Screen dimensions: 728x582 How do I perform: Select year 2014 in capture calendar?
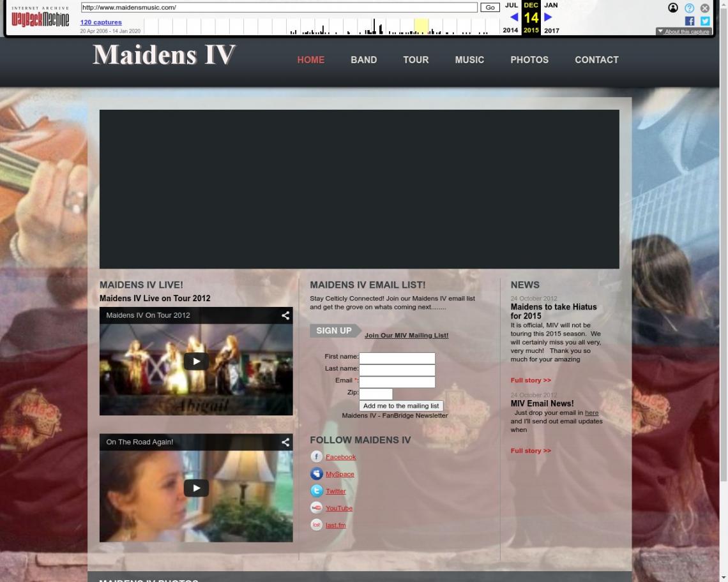(x=510, y=30)
